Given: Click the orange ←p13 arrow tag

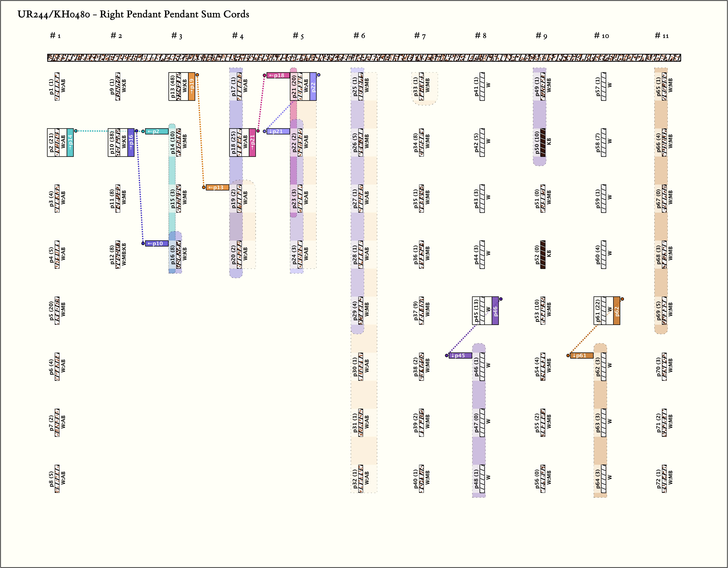Looking at the screenshot, I should pos(217,187).
